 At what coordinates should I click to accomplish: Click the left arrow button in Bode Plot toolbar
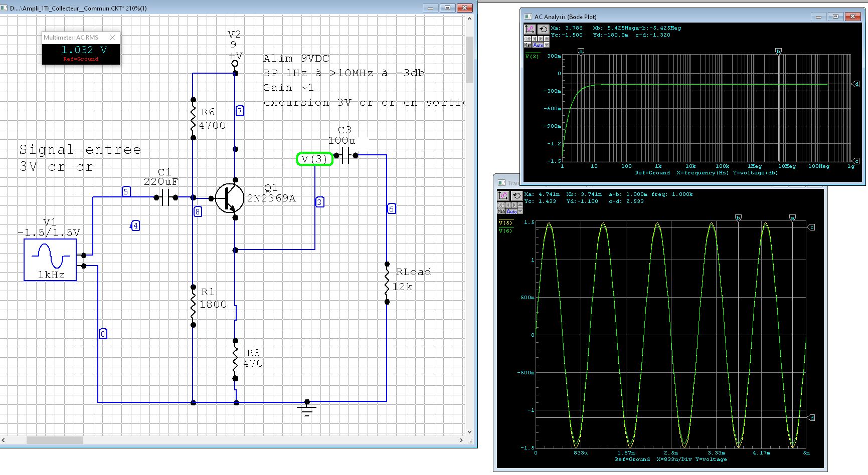(x=534, y=39)
